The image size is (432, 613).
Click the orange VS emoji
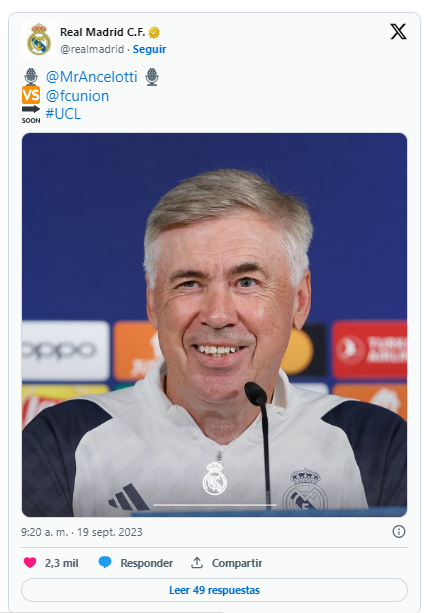pyautogui.click(x=31, y=95)
